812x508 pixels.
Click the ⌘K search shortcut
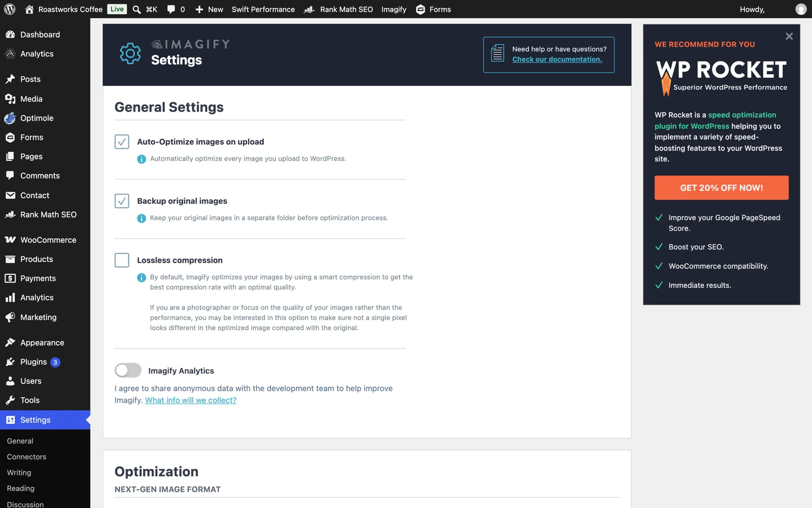(x=152, y=9)
